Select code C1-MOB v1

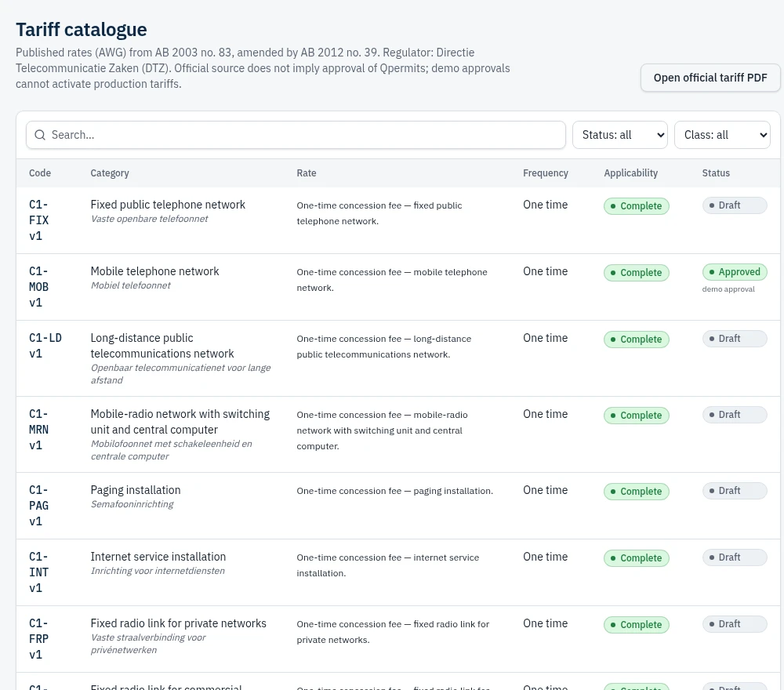point(39,286)
